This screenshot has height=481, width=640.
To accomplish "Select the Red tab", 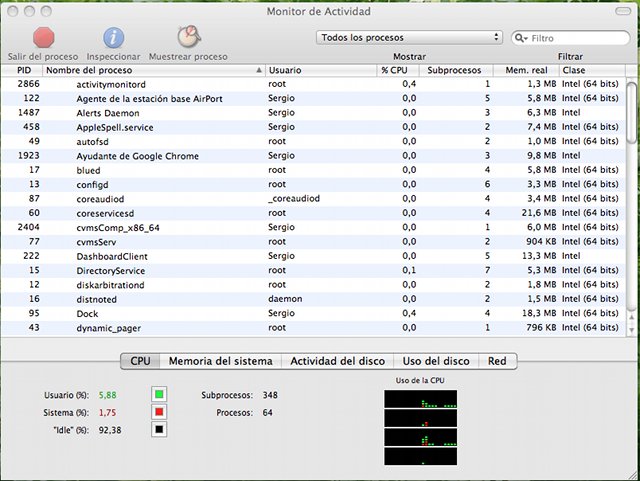I will pyautogui.click(x=498, y=361).
